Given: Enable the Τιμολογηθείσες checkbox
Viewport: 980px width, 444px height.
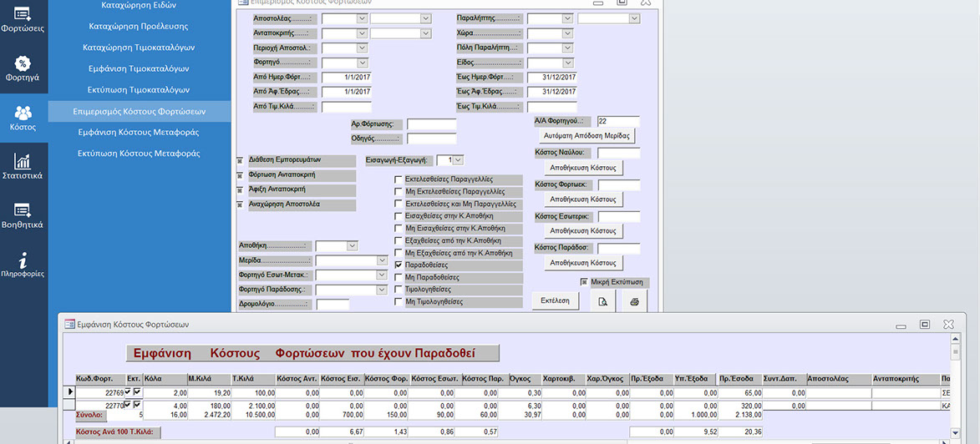Looking at the screenshot, I should point(399,290).
